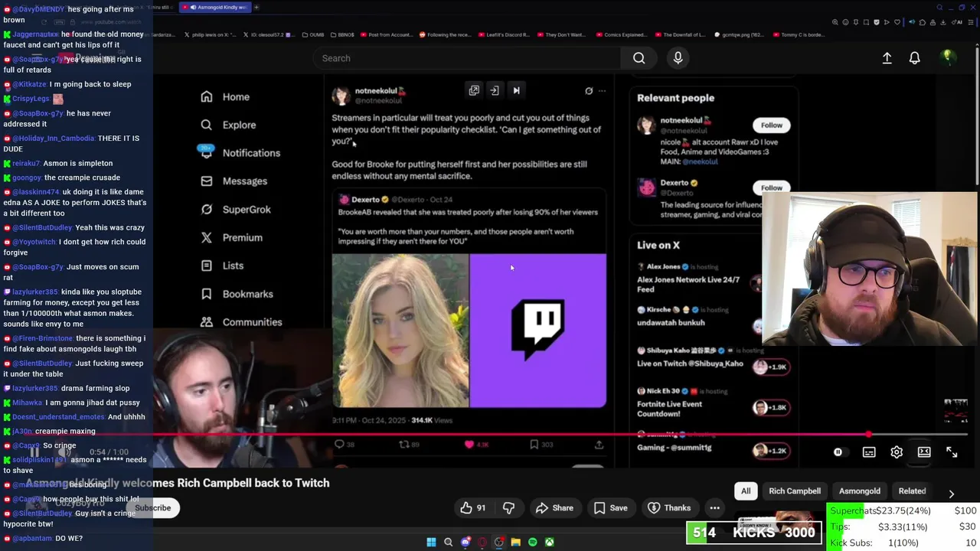Open Messages in the X sidebar
980x551 pixels.
pos(234,181)
